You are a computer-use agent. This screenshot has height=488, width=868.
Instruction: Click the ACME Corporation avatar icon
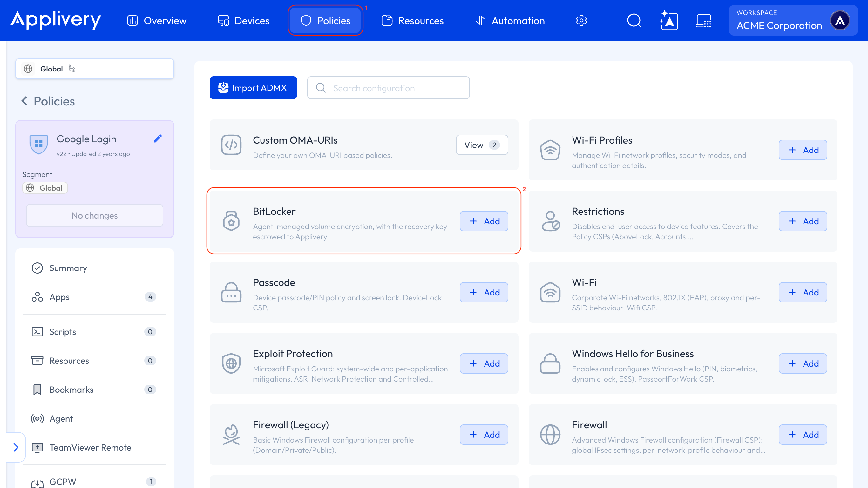pyautogui.click(x=840, y=21)
